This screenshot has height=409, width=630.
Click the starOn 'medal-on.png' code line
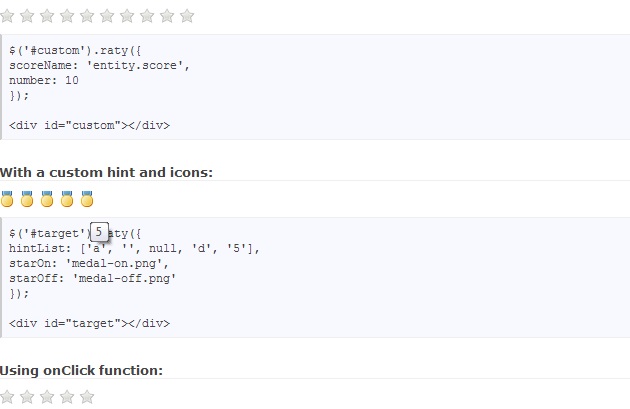pyautogui.click(x=92, y=263)
